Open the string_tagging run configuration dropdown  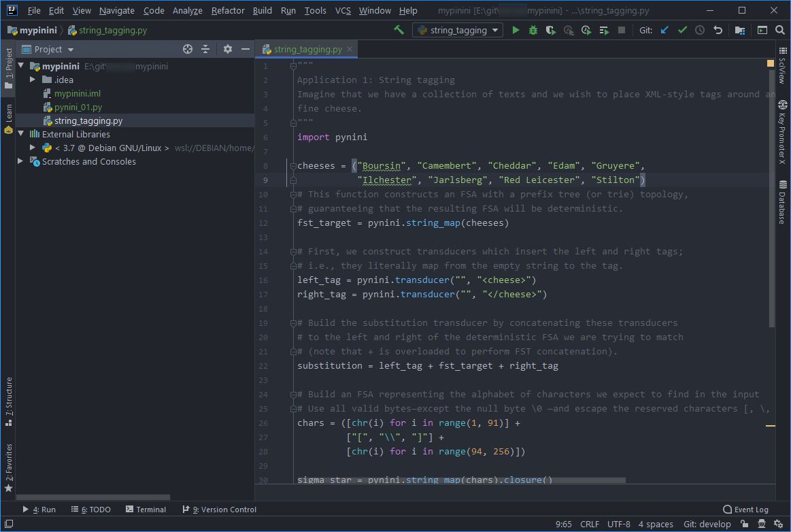point(458,31)
